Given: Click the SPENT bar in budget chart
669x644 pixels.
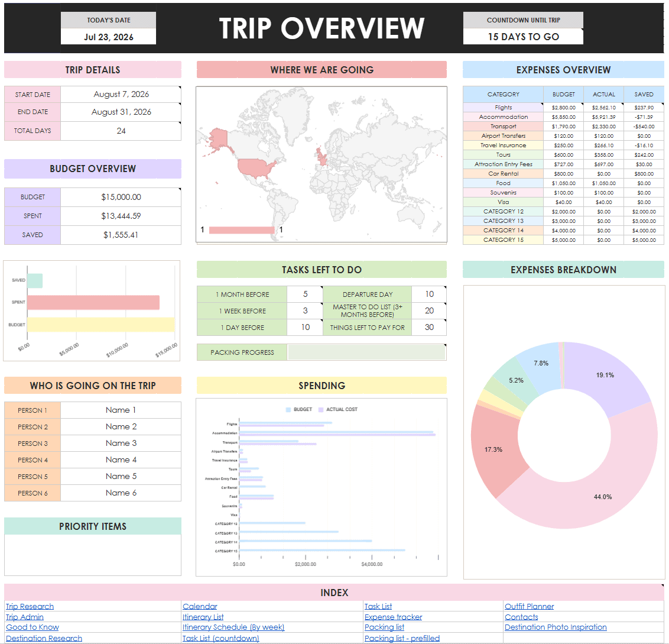Looking at the screenshot, I should click(93, 302).
